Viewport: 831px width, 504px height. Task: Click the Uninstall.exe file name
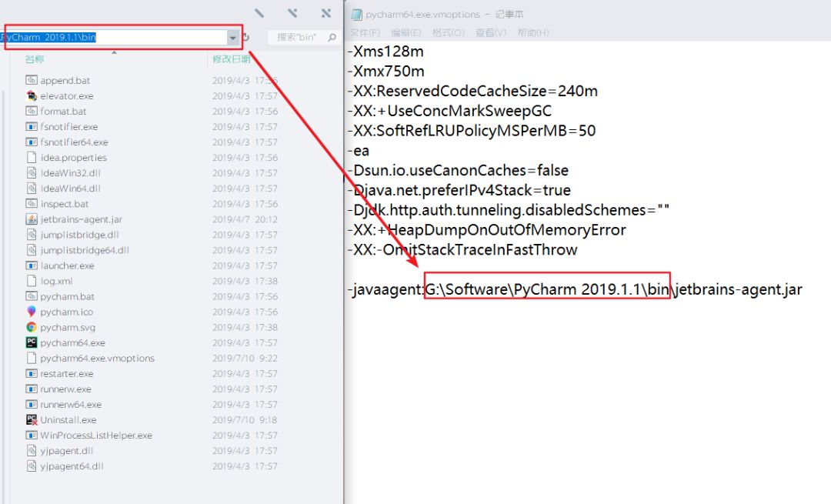(68, 419)
